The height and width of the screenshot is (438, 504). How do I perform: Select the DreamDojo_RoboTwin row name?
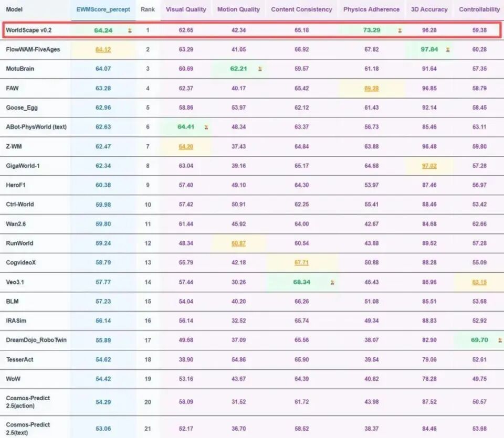tap(36, 340)
